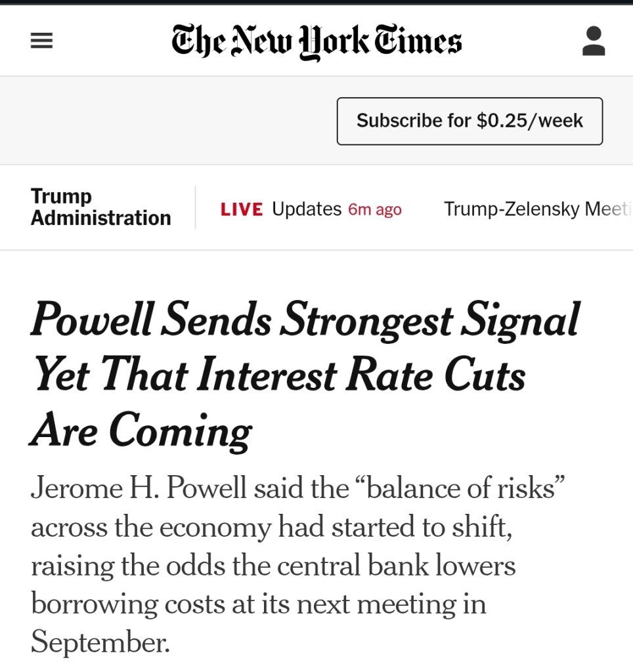Image resolution: width=633 pixels, height=672 pixels.
Task: Click the Subscribe for $0.25/week button
Action: [469, 121]
